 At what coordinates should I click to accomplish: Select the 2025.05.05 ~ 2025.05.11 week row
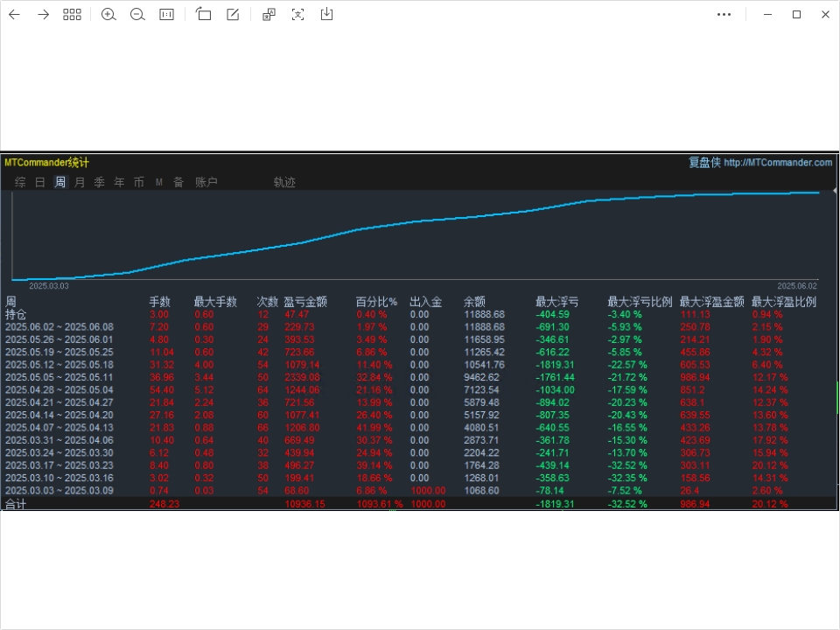tap(419, 377)
